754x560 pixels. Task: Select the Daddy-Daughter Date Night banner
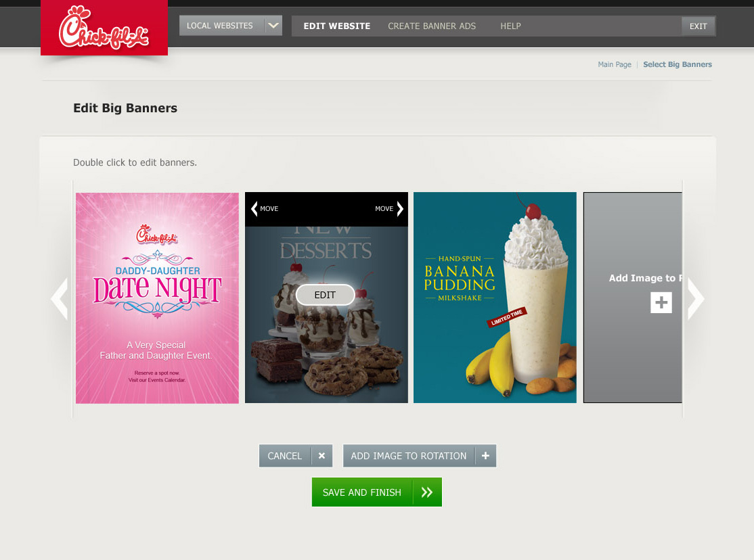click(157, 298)
